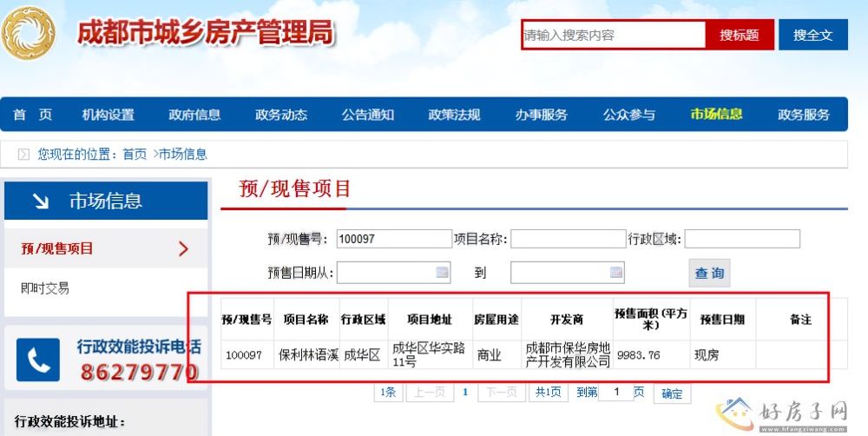Image resolution: width=868 pixels, height=436 pixels.
Task: Click the calendar icon in start date field
Action: pos(442,273)
